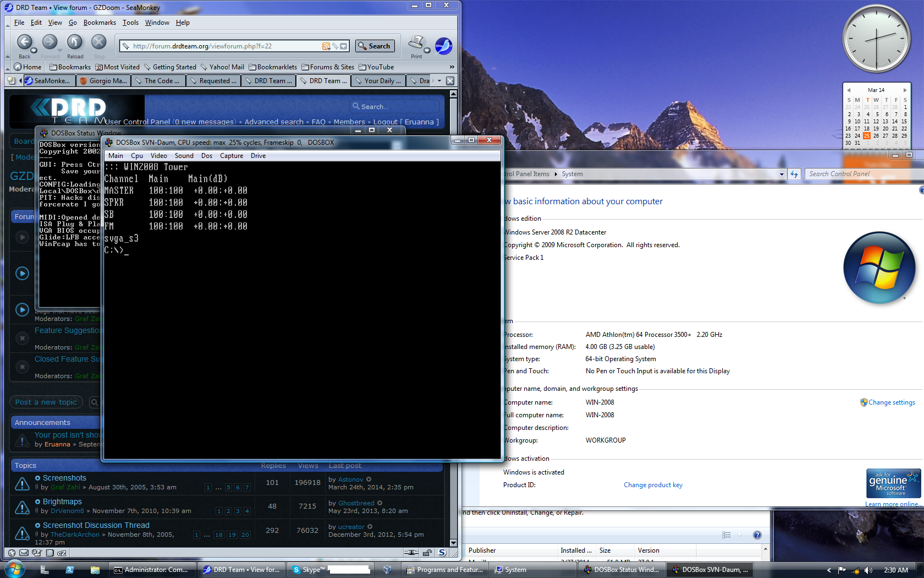Open Mail & Newsgroups icon in status bar
Screen dimensions: 924x578
click(24, 553)
